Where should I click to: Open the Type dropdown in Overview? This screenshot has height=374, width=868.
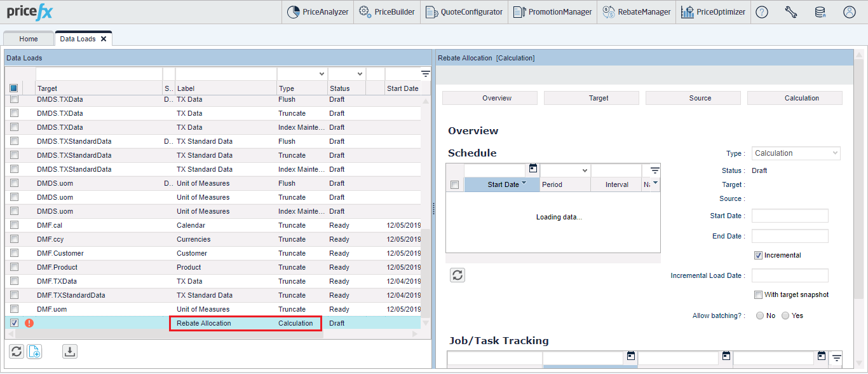[796, 153]
